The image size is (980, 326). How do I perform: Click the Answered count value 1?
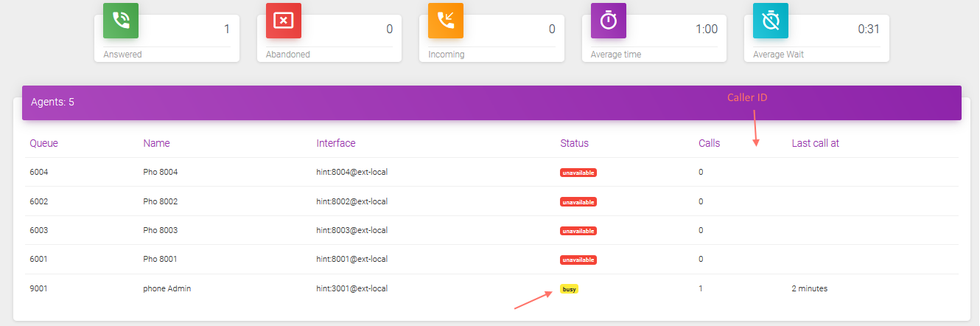[227, 30]
